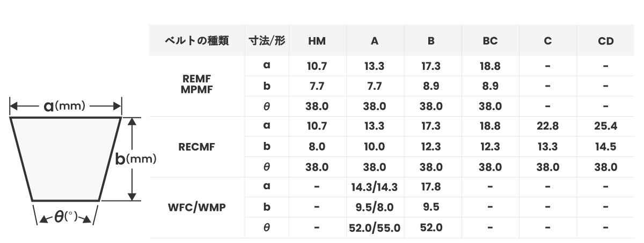Select the 25.4 value in CD column
Image resolution: width=644 pixels, height=243 pixels.
point(605,126)
